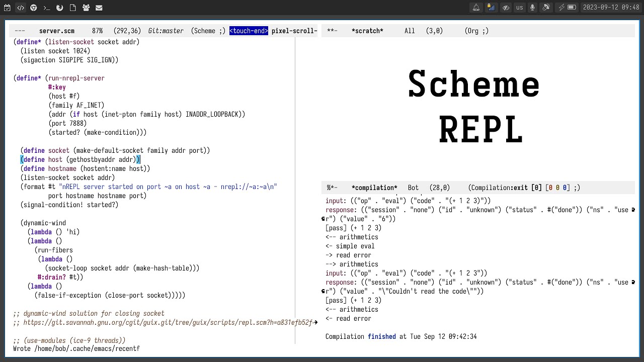Image resolution: width=644 pixels, height=362 pixels.
Task: Click 'false-if-exception' in last lambda
Action: 69,296
